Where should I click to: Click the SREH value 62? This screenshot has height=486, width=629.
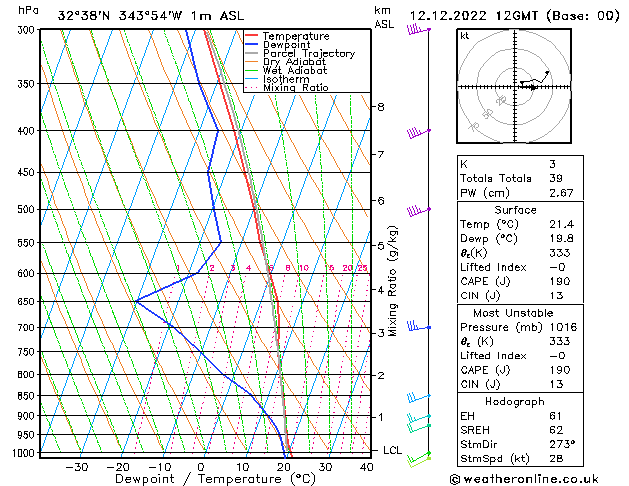coord(556,430)
